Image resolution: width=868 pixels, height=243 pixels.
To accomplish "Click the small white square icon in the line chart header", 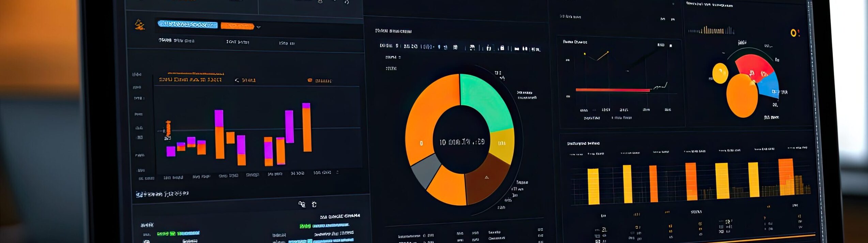I will click(x=671, y=45).
